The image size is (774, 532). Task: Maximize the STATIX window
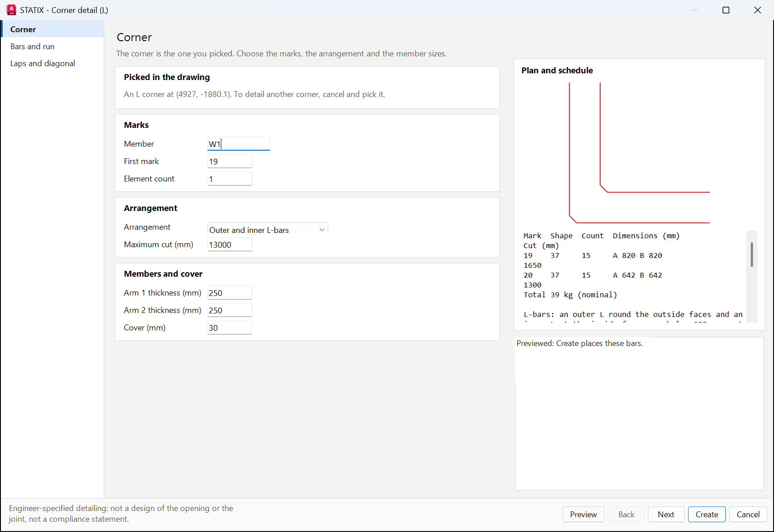[726, 10]
